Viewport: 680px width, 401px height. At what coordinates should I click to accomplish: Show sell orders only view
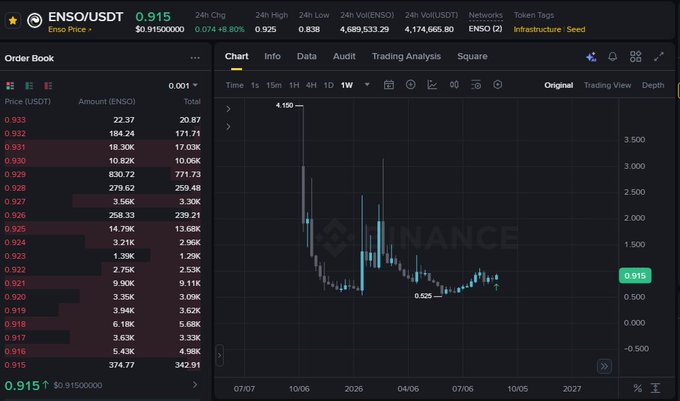(x=48, y=85)
